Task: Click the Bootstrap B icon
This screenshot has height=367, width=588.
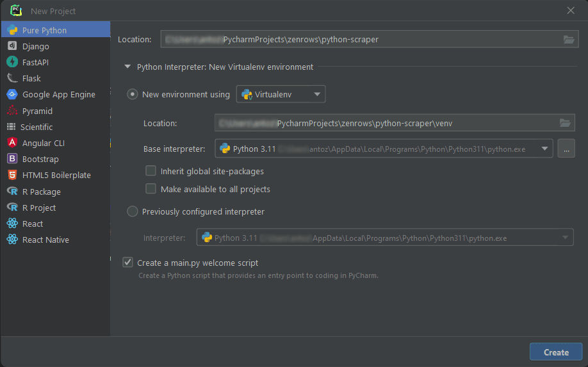Action: [12, 159]
